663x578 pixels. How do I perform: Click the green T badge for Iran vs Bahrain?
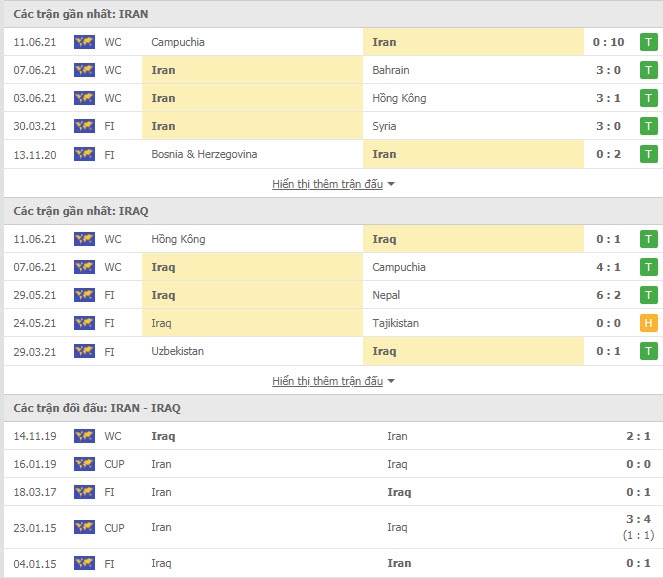649,70
